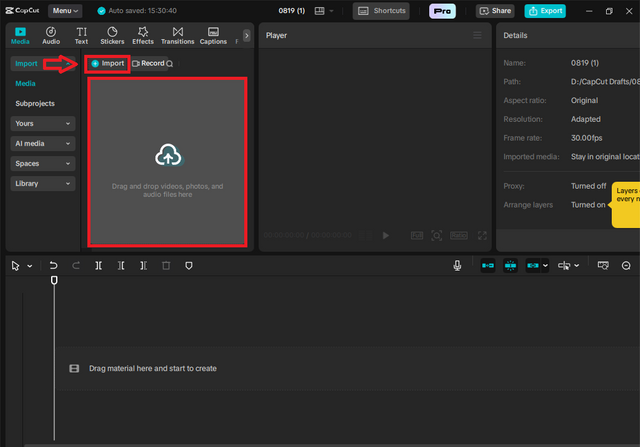Collapse the Import sidebar section
Viewport: 640px width, 447px height.
[x=43, y=64]
